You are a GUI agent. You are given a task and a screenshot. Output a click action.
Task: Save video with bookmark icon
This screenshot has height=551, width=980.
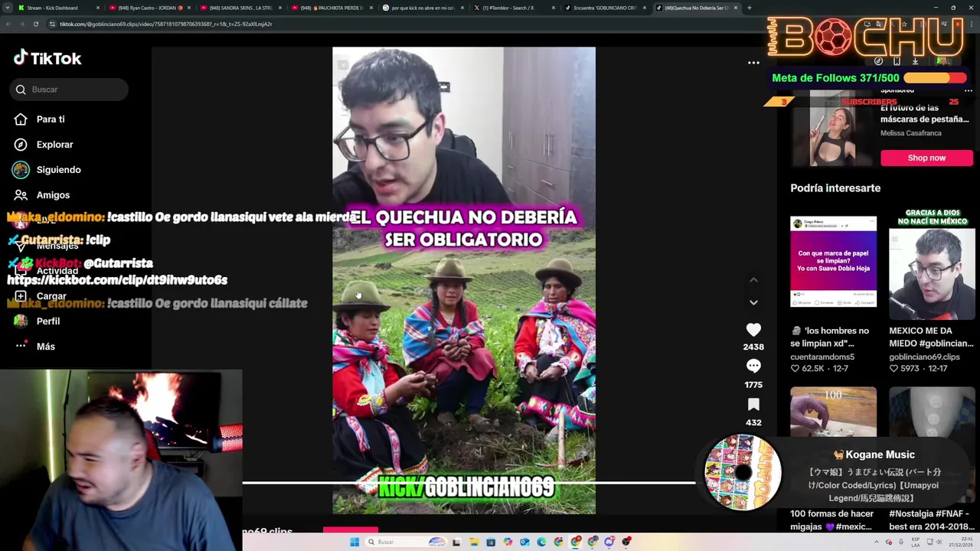click(753, 405)
